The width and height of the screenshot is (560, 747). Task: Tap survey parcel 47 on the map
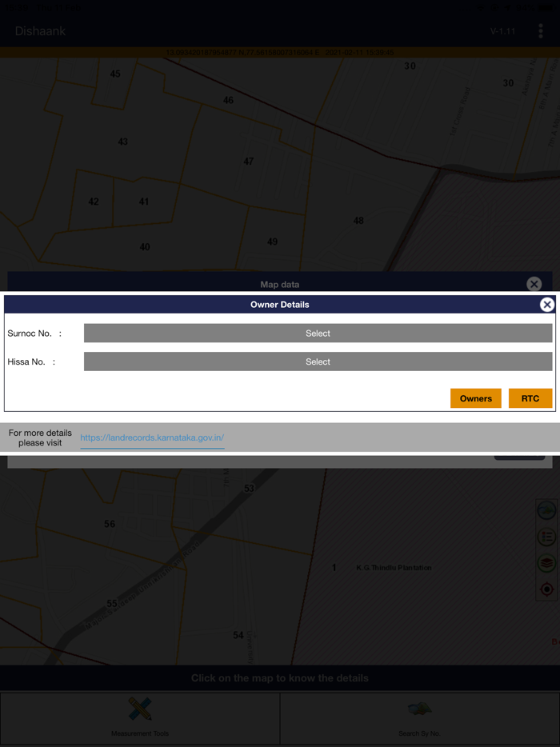click(x=248, y=162)
